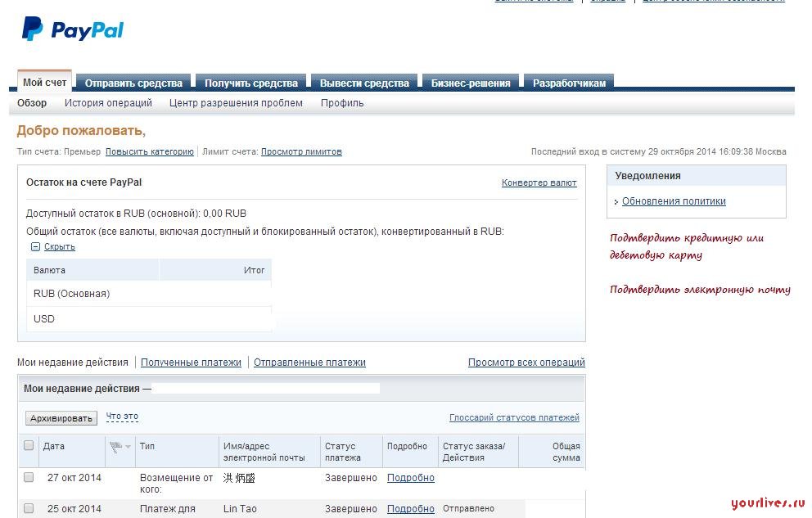The image size is (812, 518).
Task: Click the name Lin Tao
Action: point(240,509)
